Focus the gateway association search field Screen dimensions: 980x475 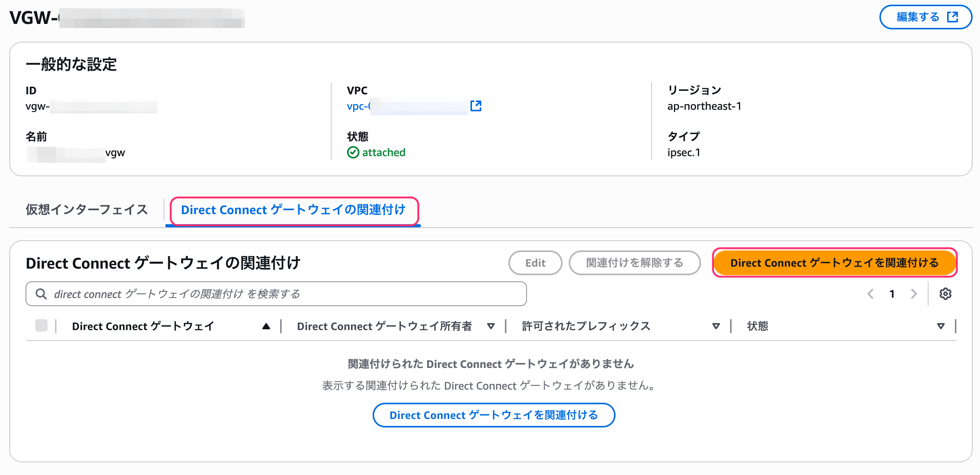pyautogui.click(x=276, y=294)
